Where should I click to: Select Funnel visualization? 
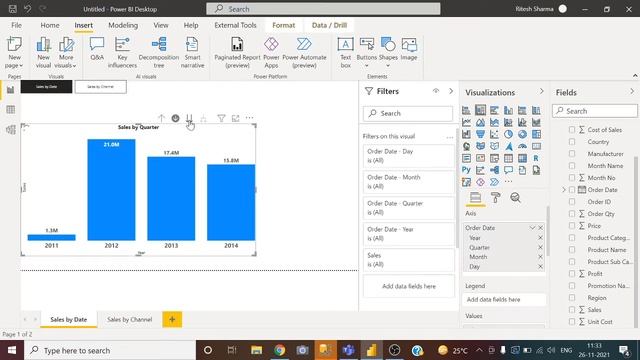tap(480, 134)
